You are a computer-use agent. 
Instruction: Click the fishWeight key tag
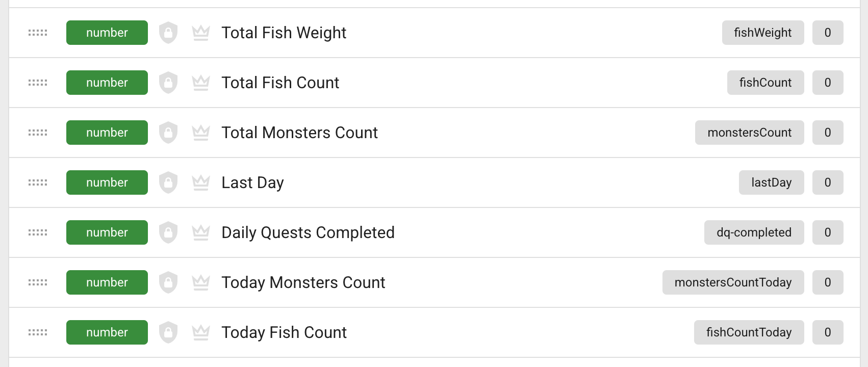(x=762, y=33)
